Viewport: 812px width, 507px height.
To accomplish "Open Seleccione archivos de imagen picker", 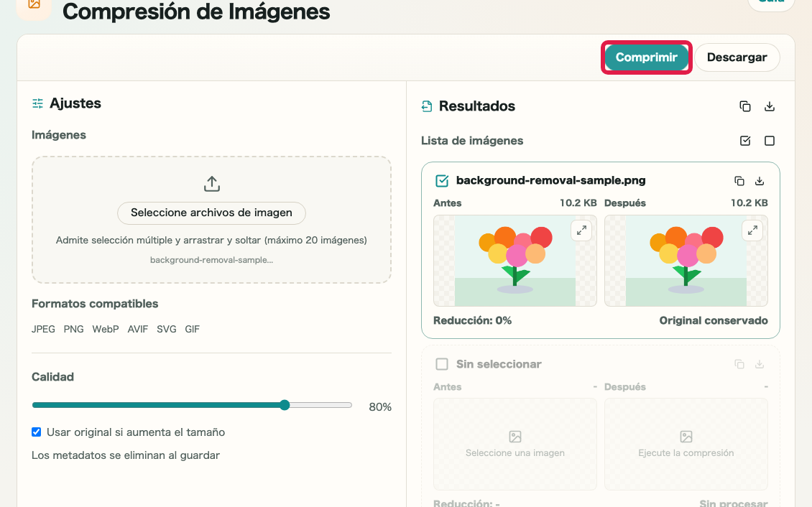I will click(x=211, y=213).
